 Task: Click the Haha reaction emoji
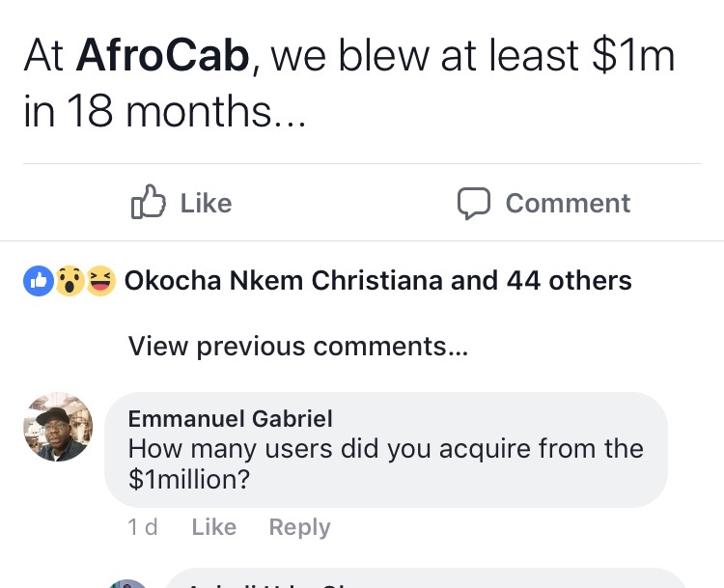click(x=100, y=281)
